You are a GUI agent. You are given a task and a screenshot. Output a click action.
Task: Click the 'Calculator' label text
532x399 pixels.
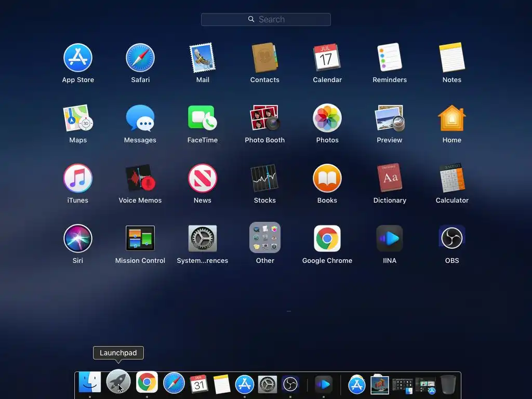point(452,200)
